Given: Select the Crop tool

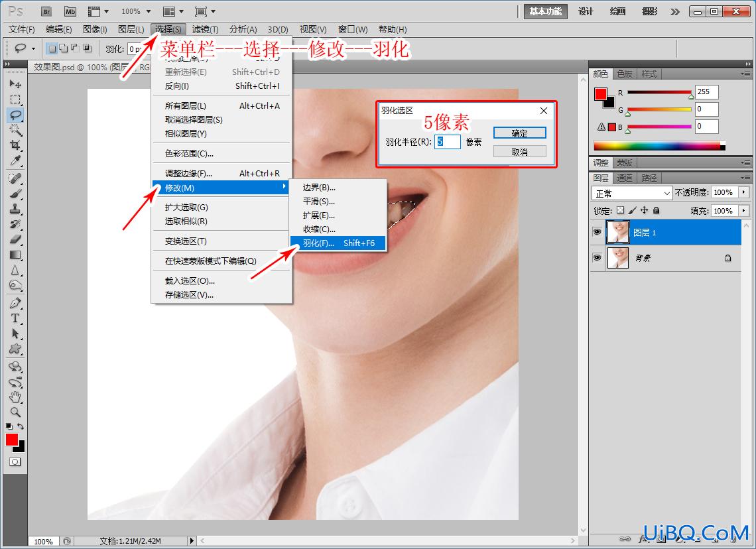Looking at the screenshot, I should point(15,145).
